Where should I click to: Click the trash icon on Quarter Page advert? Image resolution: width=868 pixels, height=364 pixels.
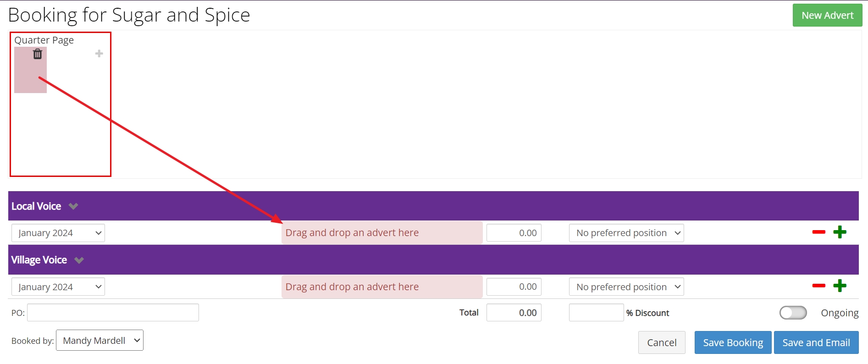[x=38, y=54]
